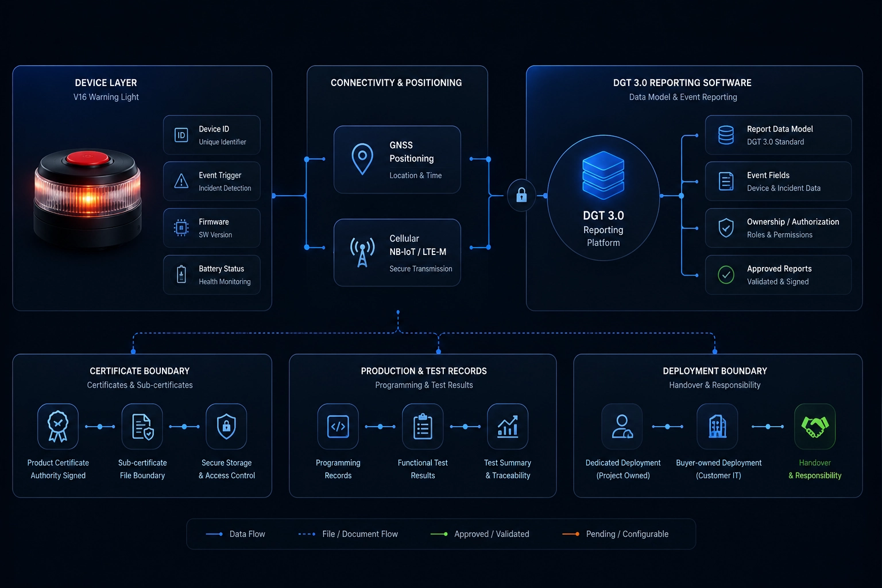Image resolution: width=882 pixels, height=588 pixels.
Task: Click the Battery Status battery icon
Action: 181,274
